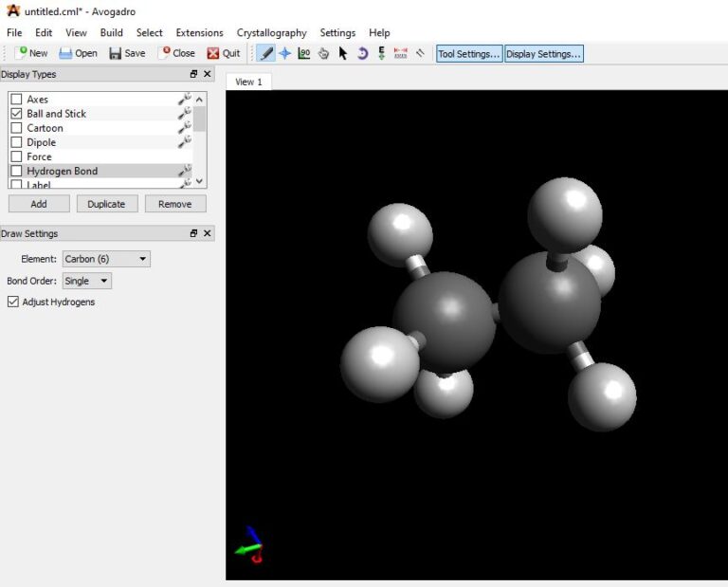This screenshot has width=728, height=587.
Task: Select the Auto Rotate tool
Action: (362, 54)
